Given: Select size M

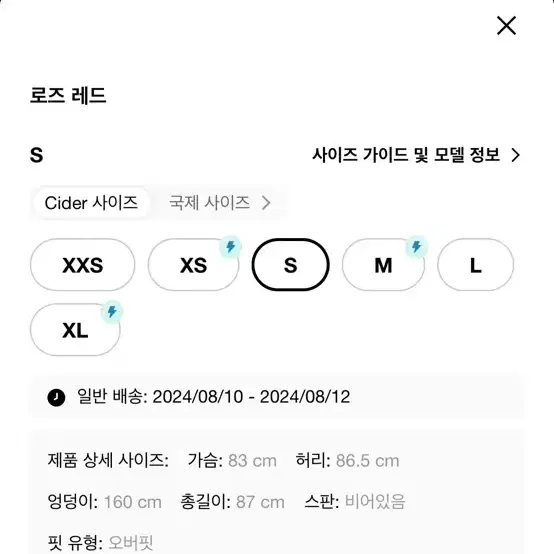Looking at the screenshot, I should click(x=383, y=265).
